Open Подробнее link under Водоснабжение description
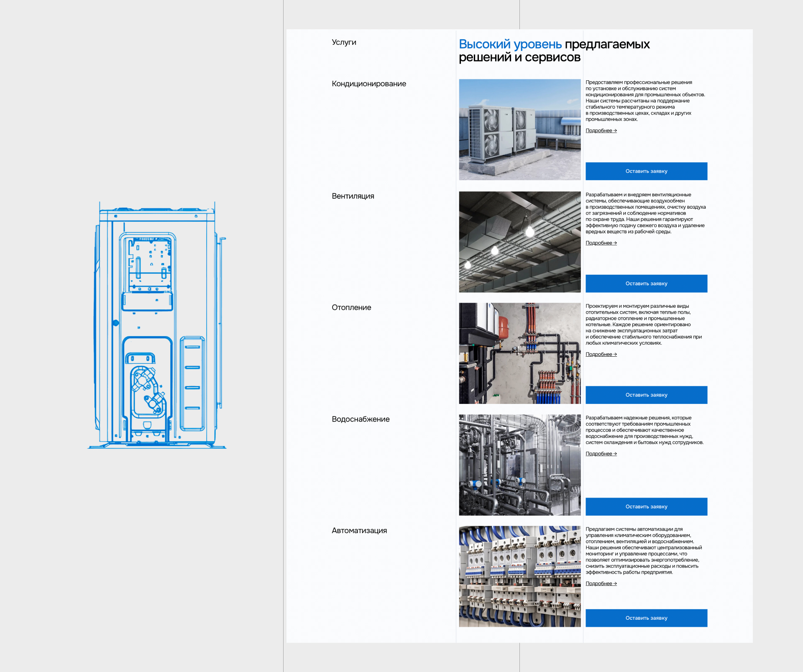 pos(601,454)
